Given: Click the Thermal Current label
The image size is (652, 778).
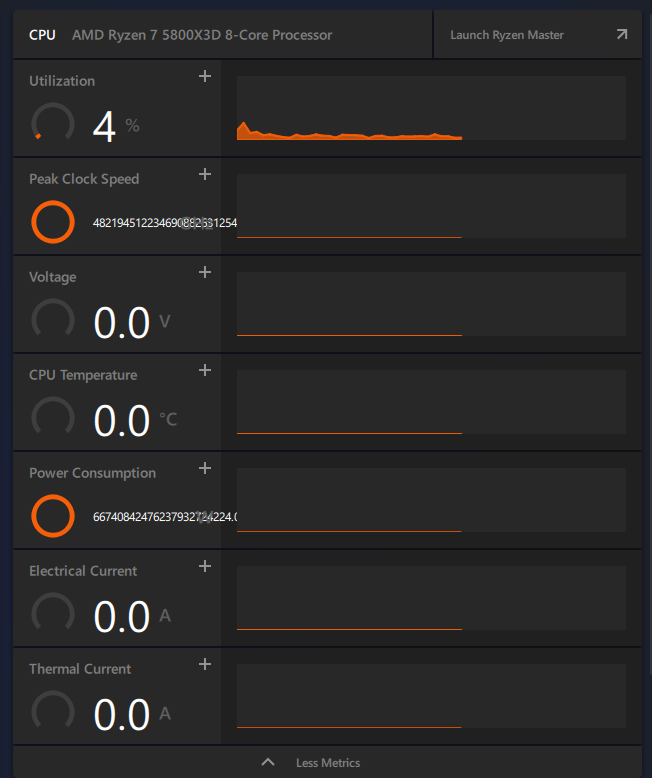Looking at the screenshot, I should (80, 669).
